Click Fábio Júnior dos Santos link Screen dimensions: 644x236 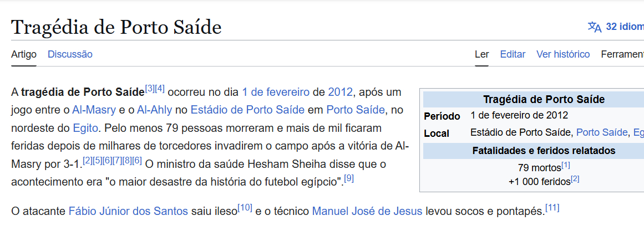point(128,211)
